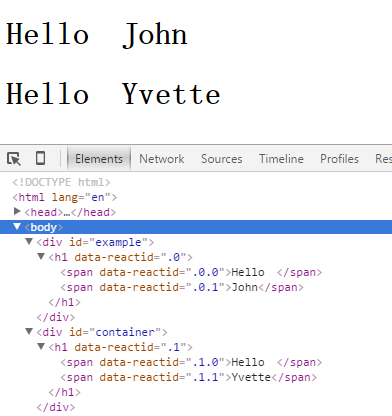Activate the inspect element pointer icon
The width and height of the screenshot is (392, 416).
click(14, 159)
